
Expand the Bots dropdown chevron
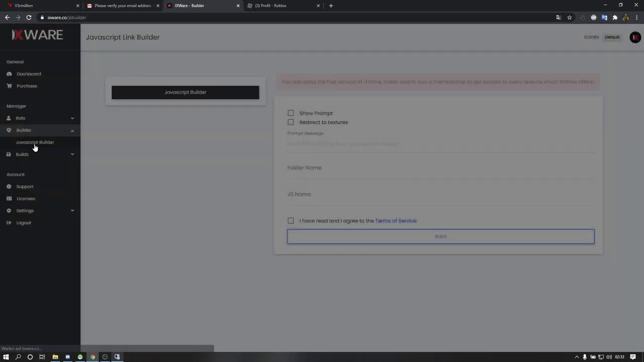[x=72, y=118]
